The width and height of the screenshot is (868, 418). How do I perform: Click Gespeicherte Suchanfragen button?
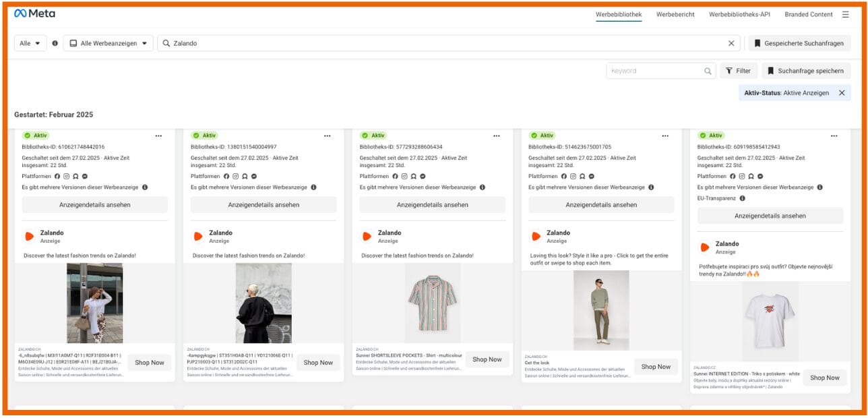pos(799,43)
